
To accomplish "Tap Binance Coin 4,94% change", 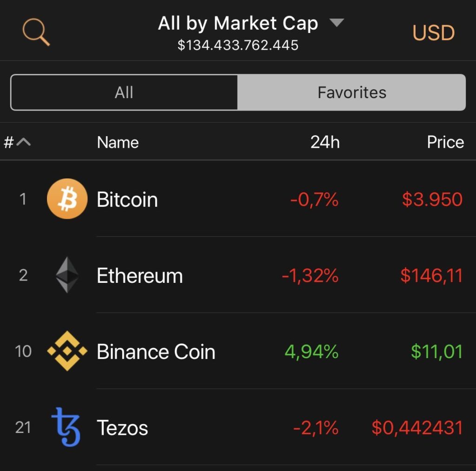I will tap(311, 352).
